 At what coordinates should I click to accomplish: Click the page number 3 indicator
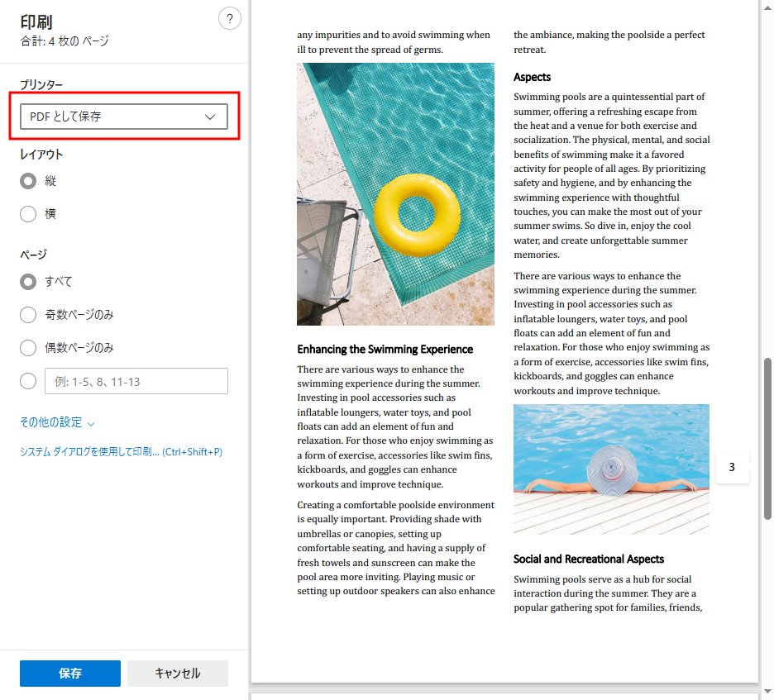(732, 467)
